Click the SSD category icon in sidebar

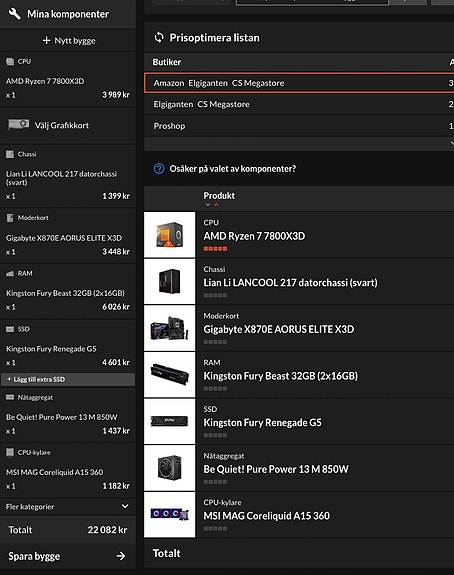[x=10, y=329]
